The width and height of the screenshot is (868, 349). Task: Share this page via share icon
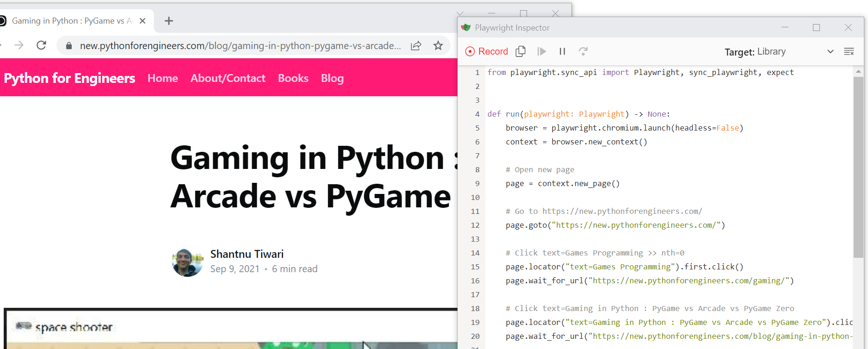tap(416, 45)
